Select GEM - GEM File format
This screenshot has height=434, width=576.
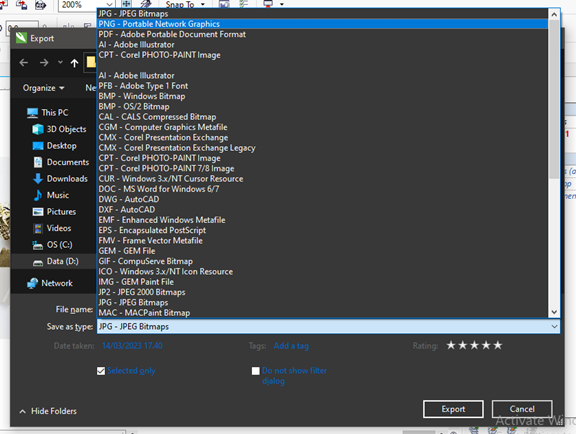pyautogui.click(x=323, y=251)
